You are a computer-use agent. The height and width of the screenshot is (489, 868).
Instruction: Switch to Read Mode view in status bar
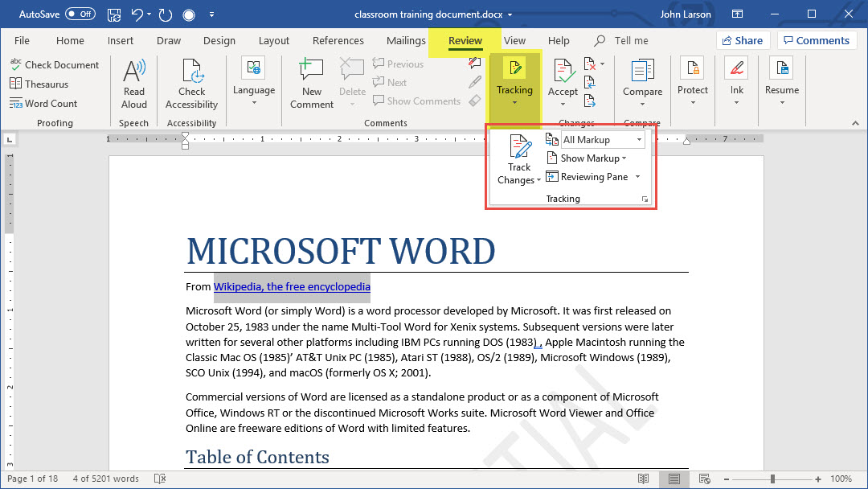tap(643, 479)
